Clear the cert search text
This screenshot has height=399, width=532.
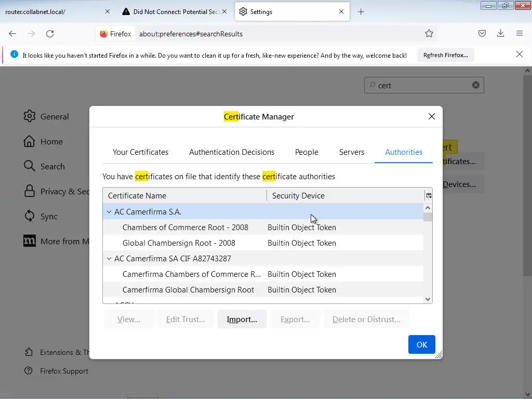coord(476,85)
